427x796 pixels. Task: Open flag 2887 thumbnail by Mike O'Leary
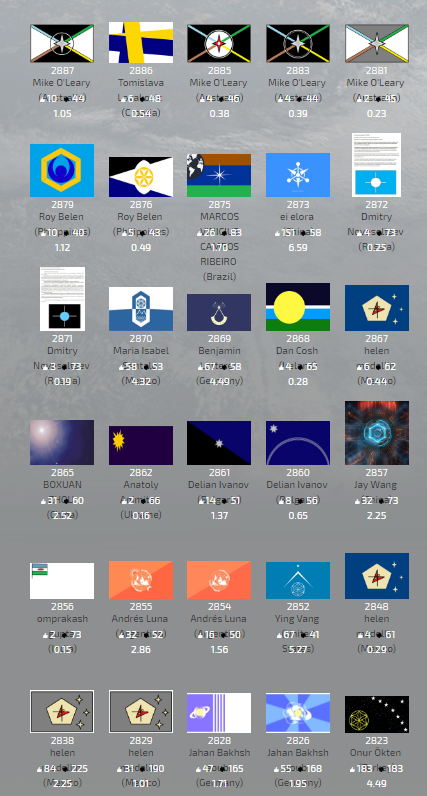(x=62, y=44)
